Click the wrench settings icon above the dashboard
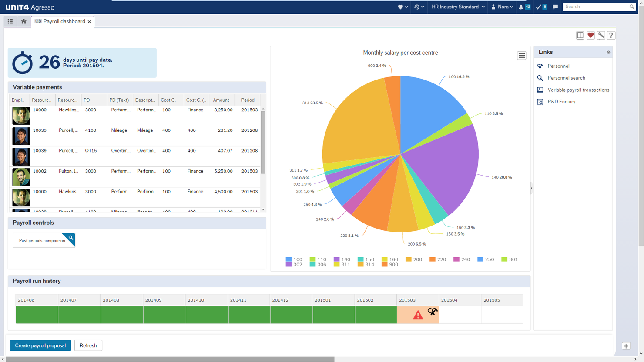644x362 pixels. tap(600, 35)
